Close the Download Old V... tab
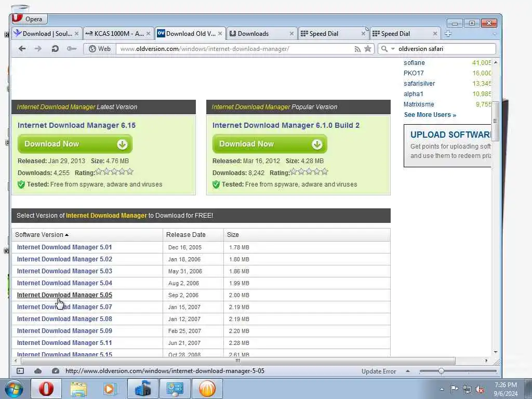The image size is (532, 399). (220, 34)
